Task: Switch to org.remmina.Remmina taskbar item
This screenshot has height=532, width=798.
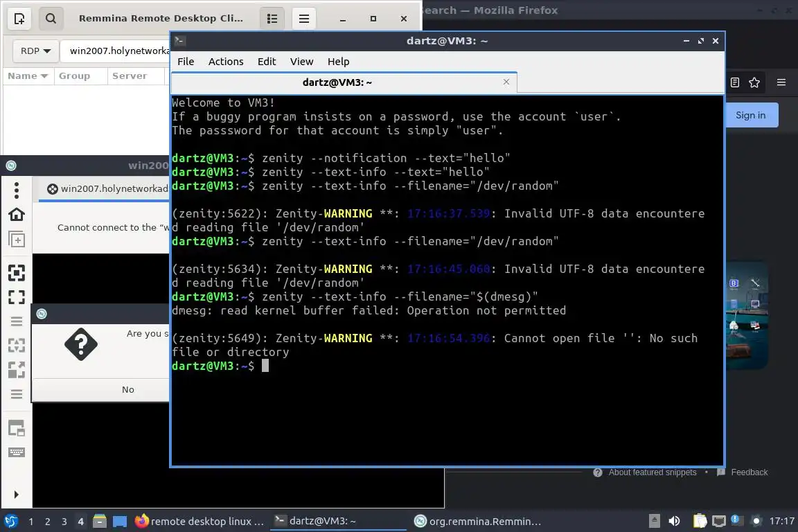Action: [477, 522]
